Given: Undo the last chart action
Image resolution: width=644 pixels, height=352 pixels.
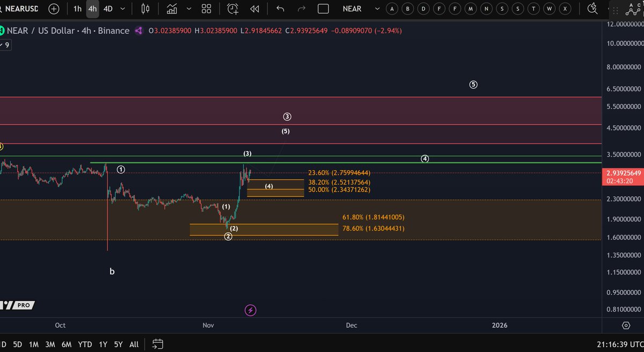Looking at the screenshot, I should [x=280, y=9].
